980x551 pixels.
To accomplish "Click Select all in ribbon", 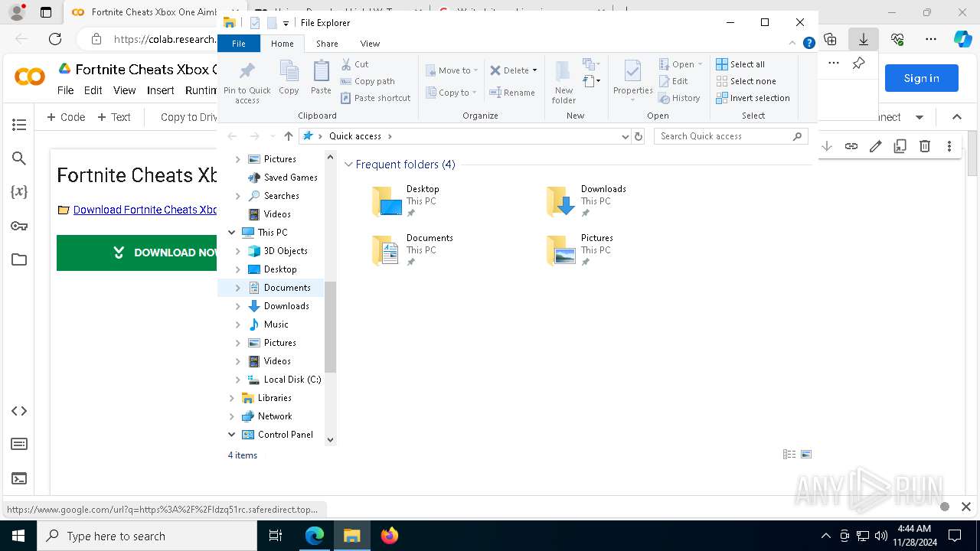I will [x=740, y=64].
